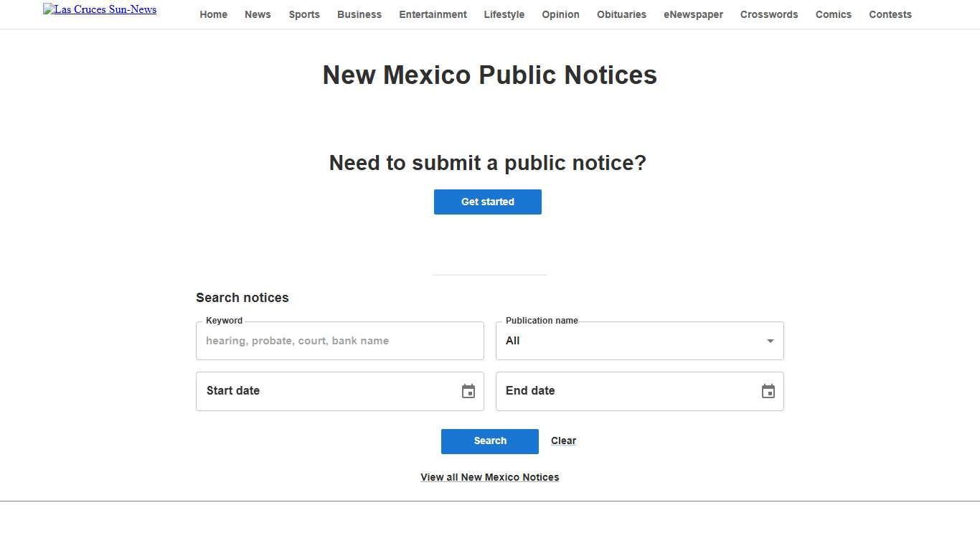
Task: Click the Get started button
Action: (x=487, y=202)
